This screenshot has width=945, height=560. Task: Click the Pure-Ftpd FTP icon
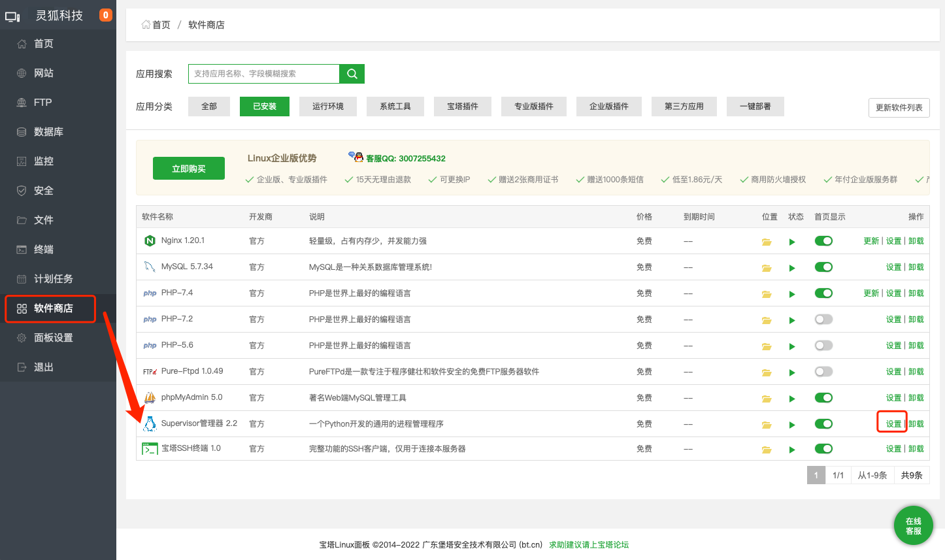tap(150, 372)
